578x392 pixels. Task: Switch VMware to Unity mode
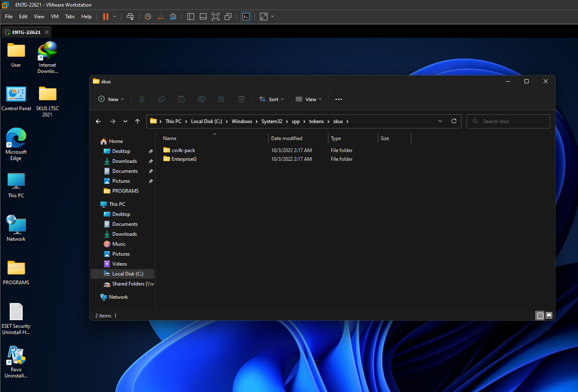coord(228,17)
